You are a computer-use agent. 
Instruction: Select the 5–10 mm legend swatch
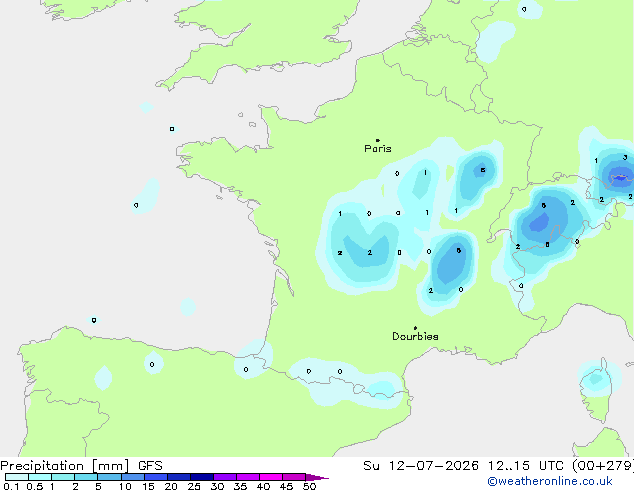tap(109, 477)
